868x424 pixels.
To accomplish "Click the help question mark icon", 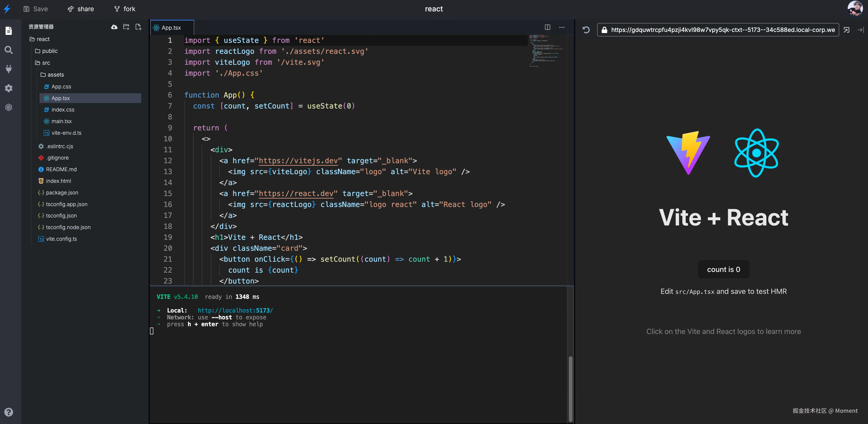I will pyautogui.click(x=9, y=412).
